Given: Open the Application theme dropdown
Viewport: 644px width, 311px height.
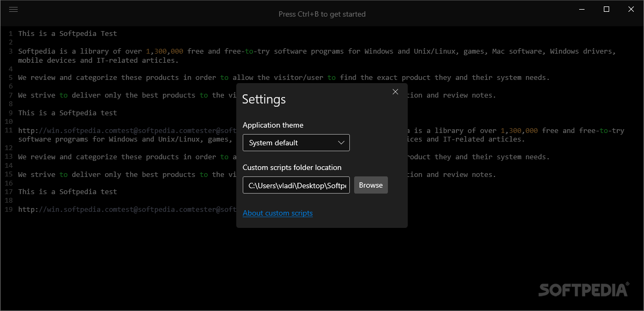Looking at the screenshot, I should click(x=296, y=143).
